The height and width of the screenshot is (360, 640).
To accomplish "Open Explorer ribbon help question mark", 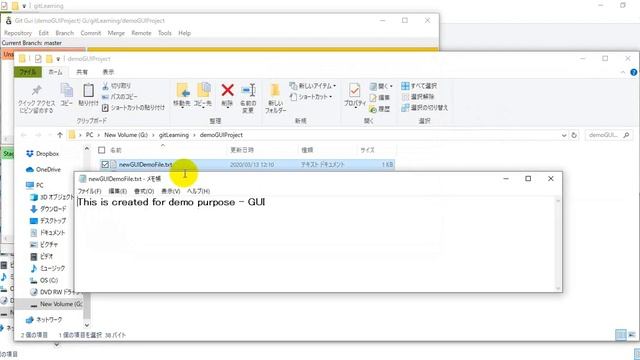I will (633, 72).
